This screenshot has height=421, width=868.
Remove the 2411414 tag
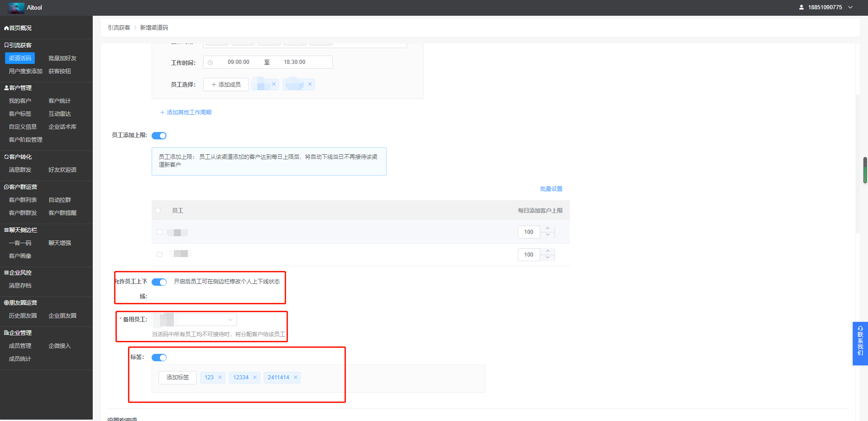pos(295,377)
